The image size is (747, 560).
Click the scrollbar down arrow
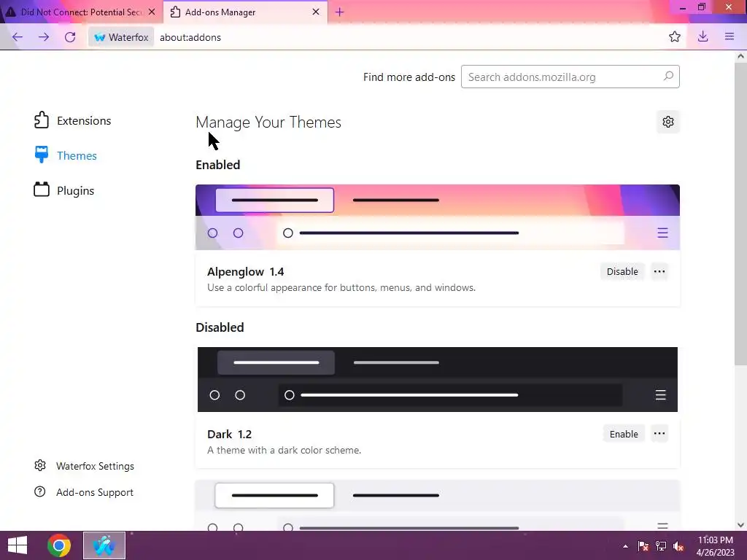[740, 525]
